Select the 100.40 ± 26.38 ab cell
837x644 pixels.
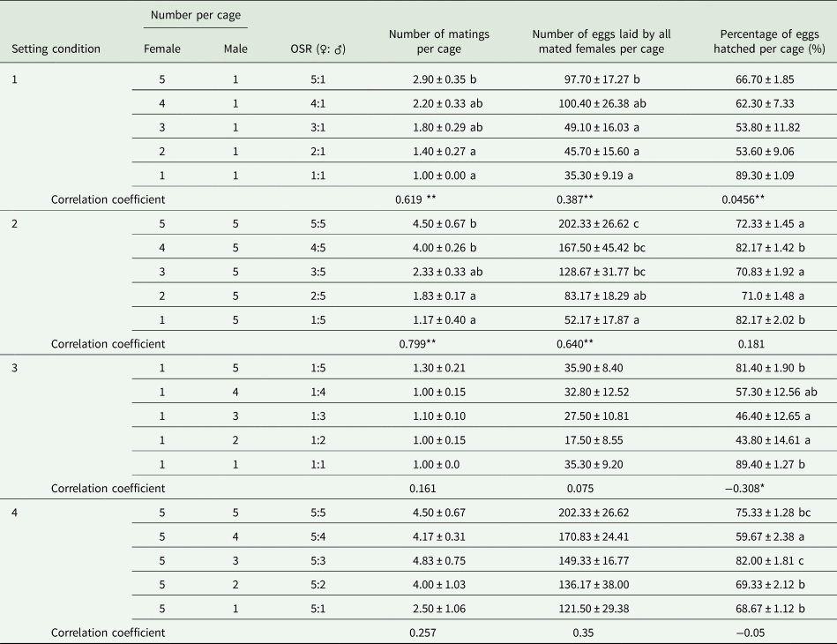tap(602, 102)
